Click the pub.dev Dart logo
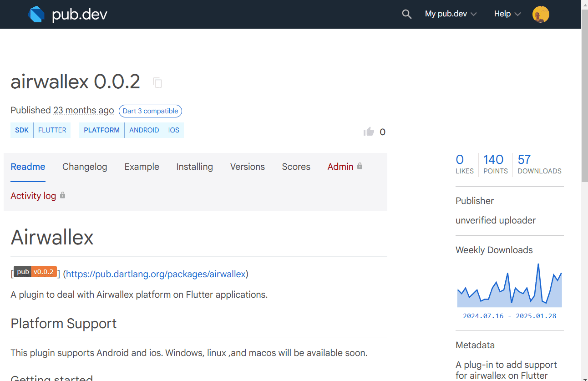The image size is (588, 381). (x=36, y=14)
